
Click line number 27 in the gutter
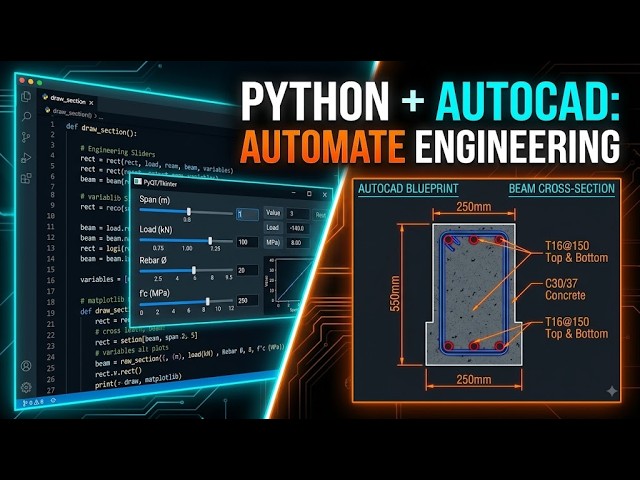(50, 390)
